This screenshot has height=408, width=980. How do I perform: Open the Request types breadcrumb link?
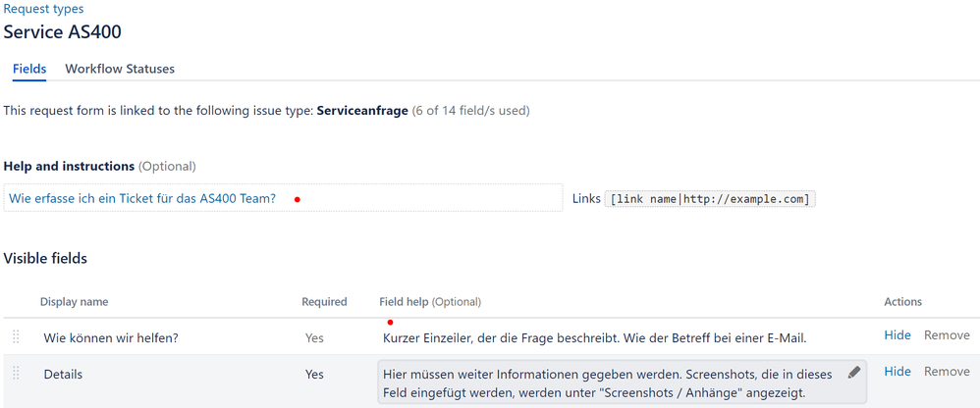(x=44, y=9)
